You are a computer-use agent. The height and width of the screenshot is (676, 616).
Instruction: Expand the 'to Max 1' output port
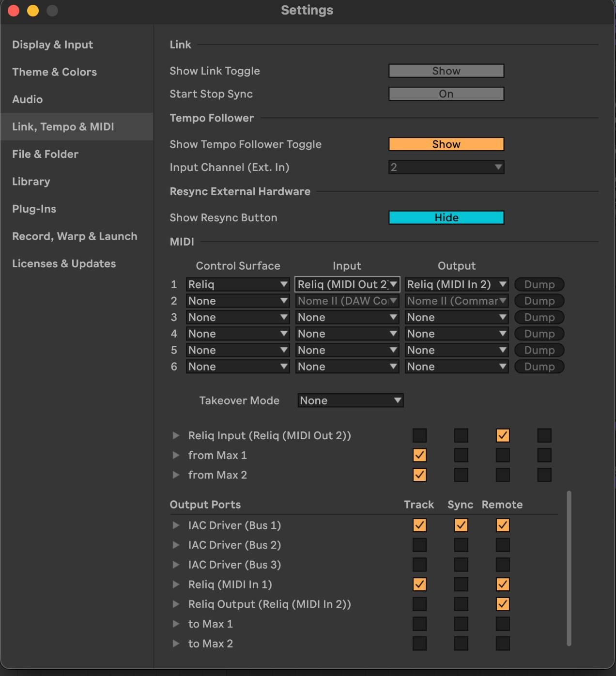click(x=176, y=624)
